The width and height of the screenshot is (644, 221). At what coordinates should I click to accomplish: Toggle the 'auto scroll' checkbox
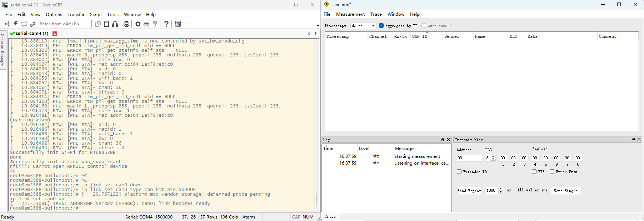point(424,26)
